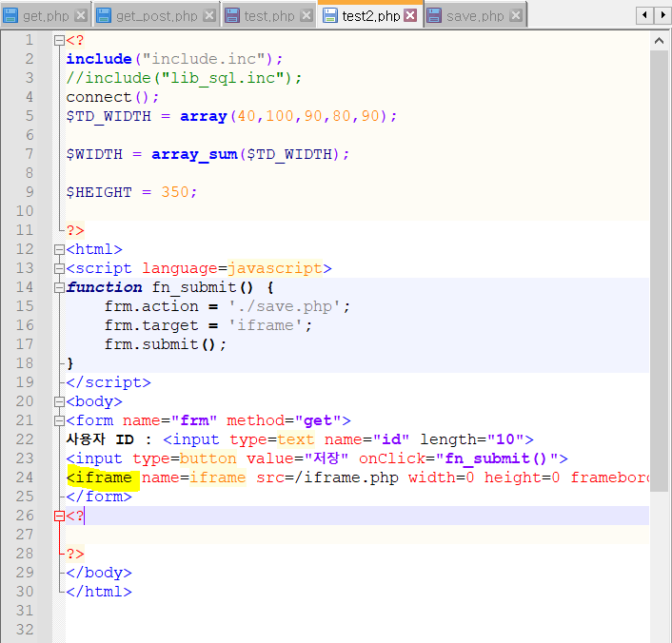Click the disk icon on get_post.php tab
This screenshot has height=643, width=672.
pos(104,16)
